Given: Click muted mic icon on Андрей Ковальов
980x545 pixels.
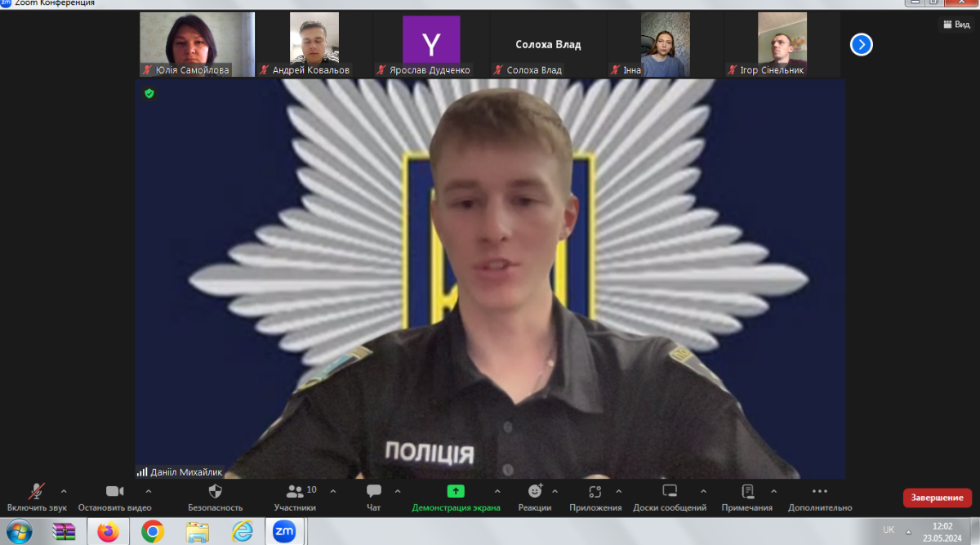Looking at the screenshot, I should [265, 70].
